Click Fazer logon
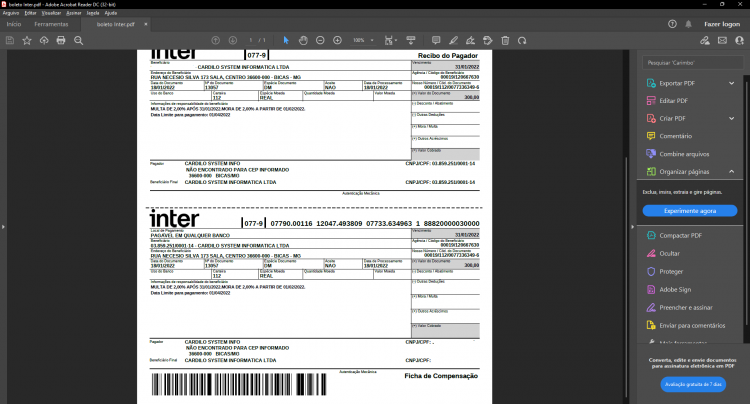 pos(722,24)
